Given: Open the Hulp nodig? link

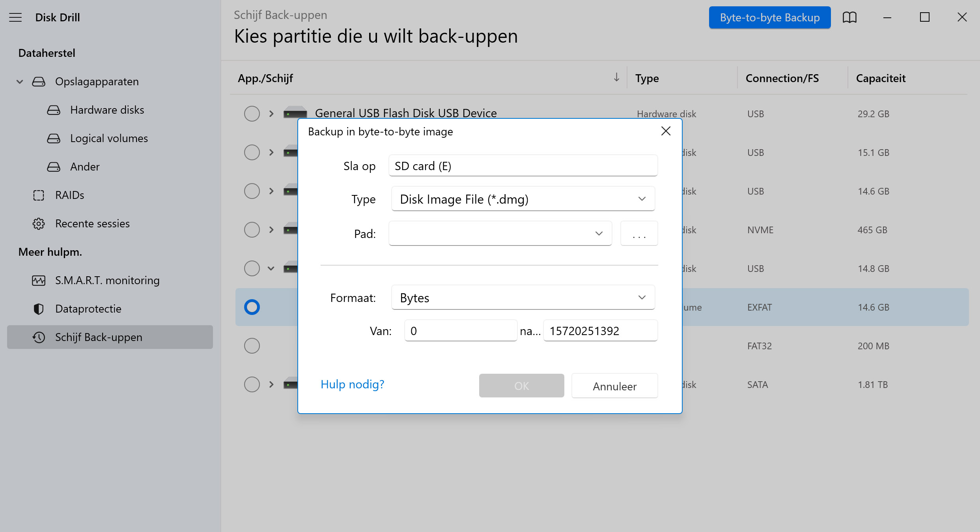Looking at the screenshot, I should coord(352,384).
